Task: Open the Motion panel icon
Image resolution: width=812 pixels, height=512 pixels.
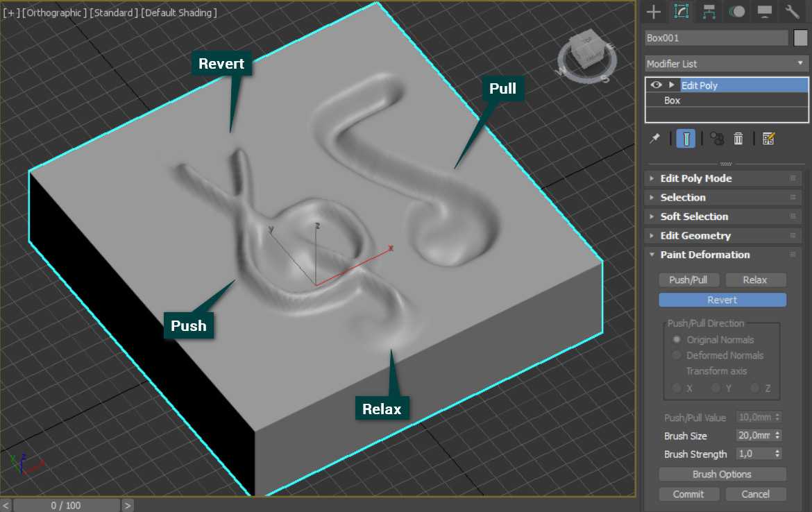Action: pos(736,11)
